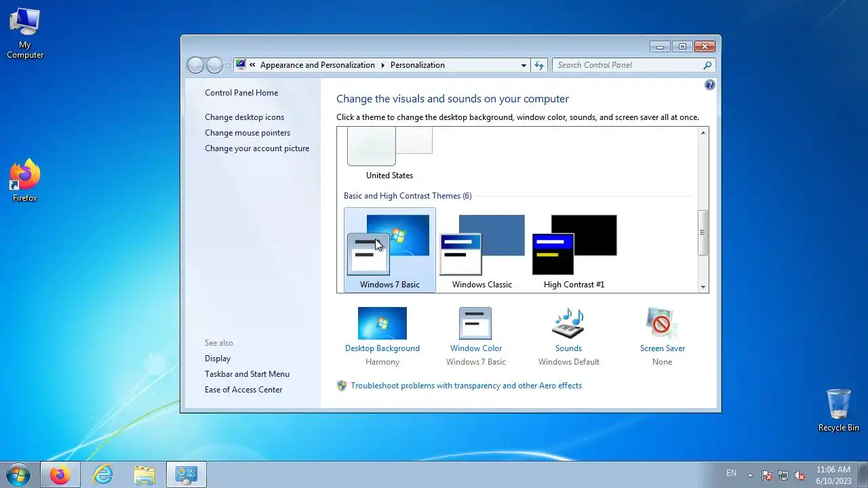The height and width of the screenshot is (488, 868).
Task: Open the Window Color icon
Action: (x=475, y=323)
